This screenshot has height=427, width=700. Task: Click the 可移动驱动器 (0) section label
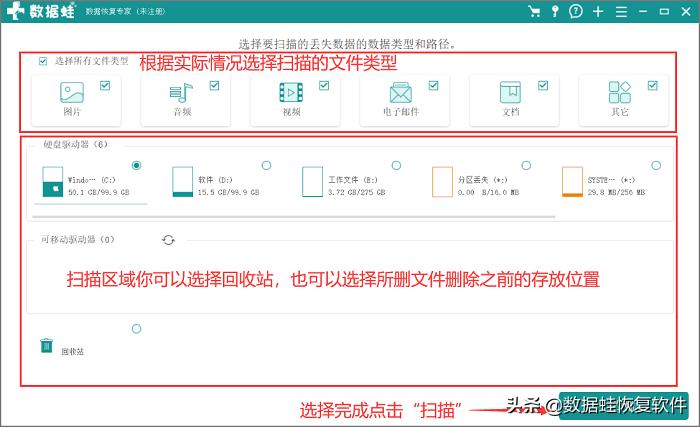[x=78, y=240]
